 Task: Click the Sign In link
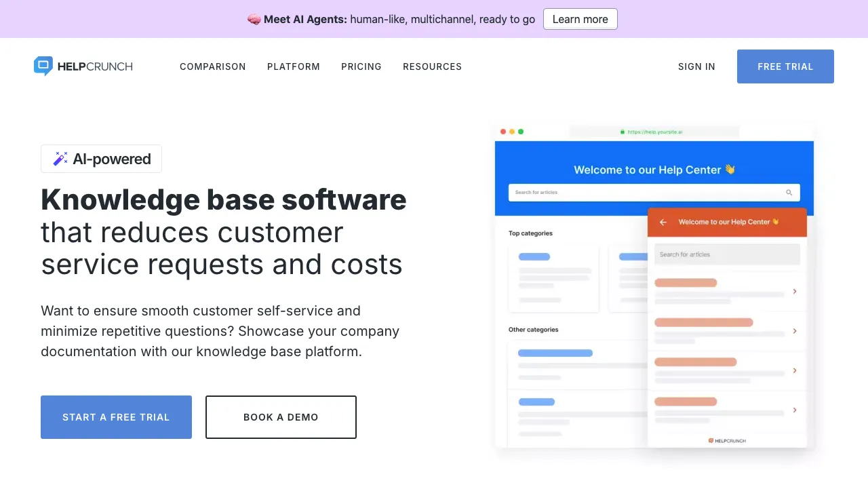tap(696, 66)
